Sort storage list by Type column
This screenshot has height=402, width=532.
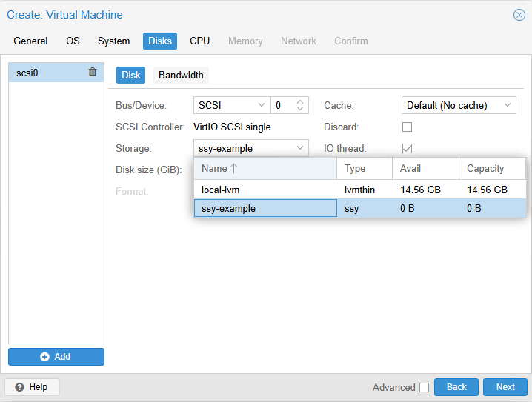(364, 169)
